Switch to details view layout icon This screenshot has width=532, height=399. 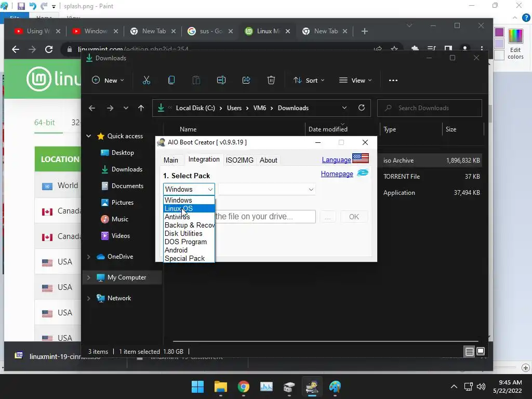(469, 352)
